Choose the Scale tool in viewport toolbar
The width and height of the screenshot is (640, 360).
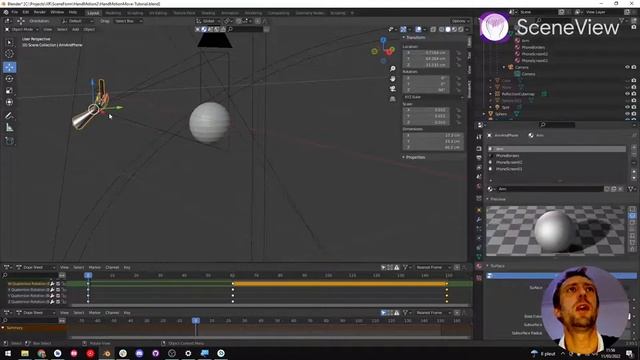point(9,91)
